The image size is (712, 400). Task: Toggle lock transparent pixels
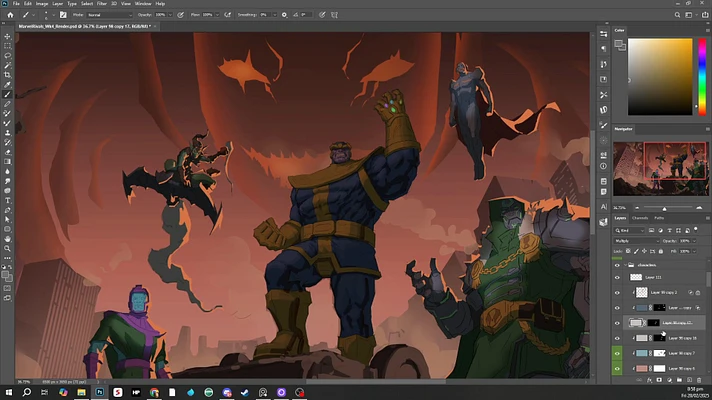pyautogui.click(x=628, y=251)
